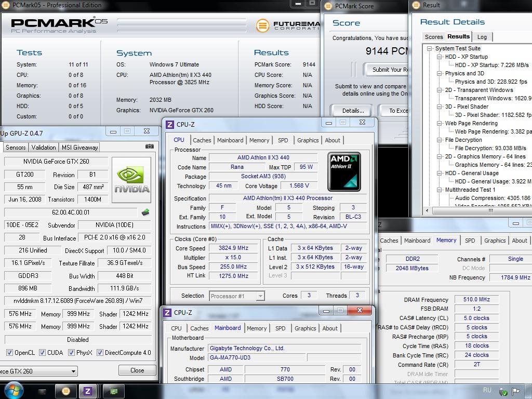This screenshot has height=399, width=532.
Task: Click the Core Speed 3824.9 MHz value
Action: point(233,248)
